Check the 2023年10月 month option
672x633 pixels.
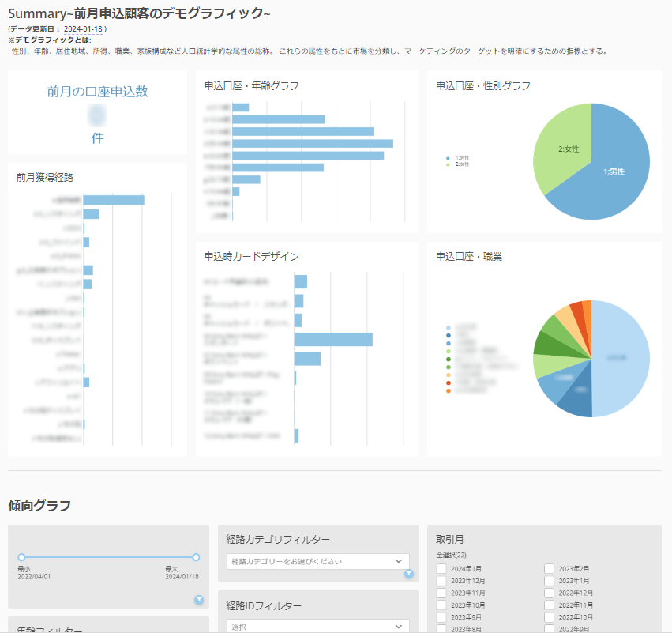441,605
